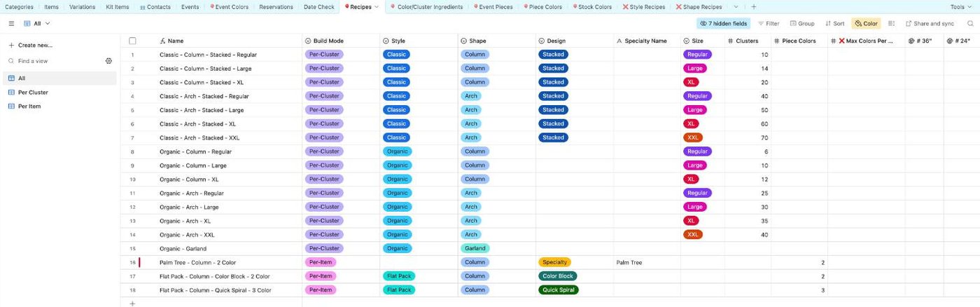
Task: Open the Event Colors table tab
Action: [x=229, y=7]
